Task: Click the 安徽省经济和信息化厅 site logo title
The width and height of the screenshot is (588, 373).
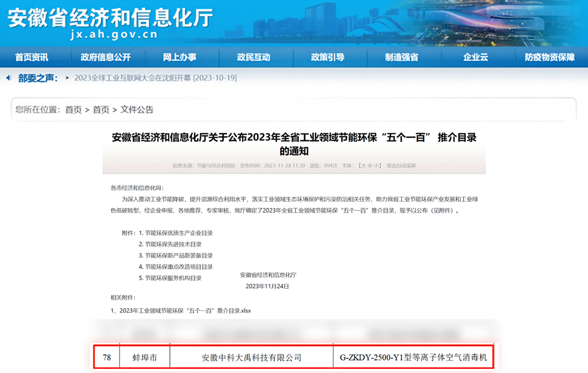Action: pyautogui.click(x=110, y=18)
